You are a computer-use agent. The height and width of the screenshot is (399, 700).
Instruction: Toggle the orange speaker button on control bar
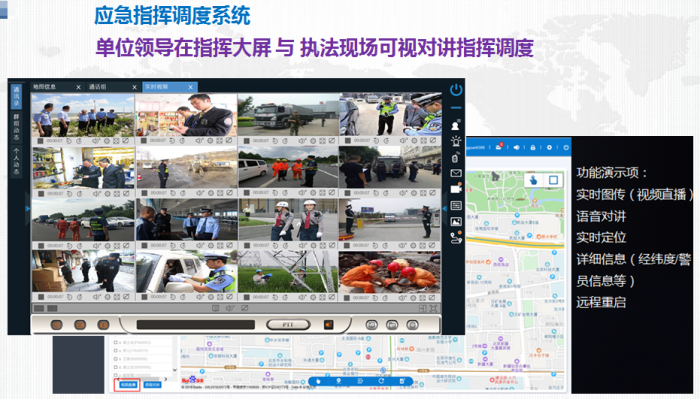329,324
